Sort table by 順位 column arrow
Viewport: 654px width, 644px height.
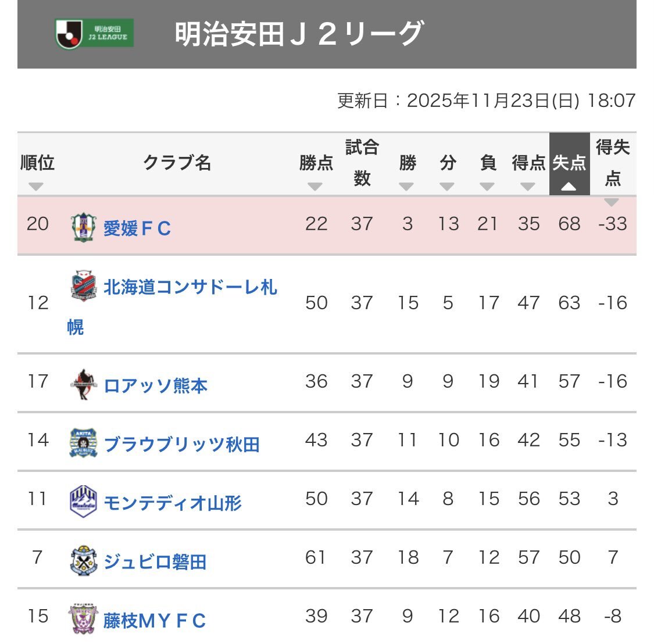point(36,187)
